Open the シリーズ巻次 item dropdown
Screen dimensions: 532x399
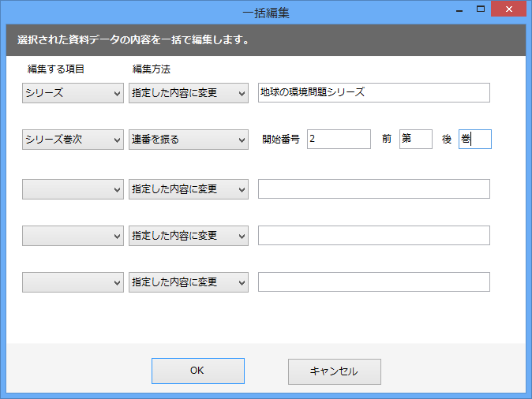pos(73,140)
